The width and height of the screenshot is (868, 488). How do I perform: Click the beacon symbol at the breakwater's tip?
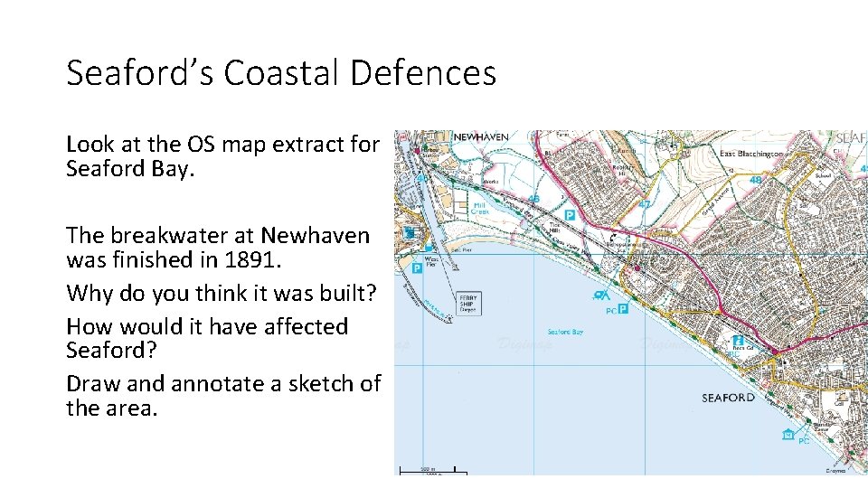coord(449,319)
